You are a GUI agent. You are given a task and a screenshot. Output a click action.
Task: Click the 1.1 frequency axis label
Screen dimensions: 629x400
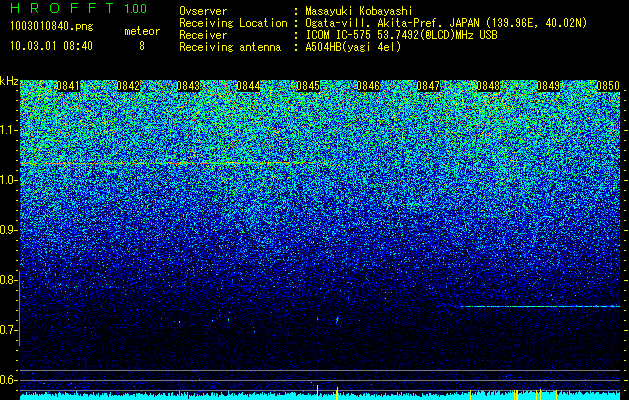(9, 130)
